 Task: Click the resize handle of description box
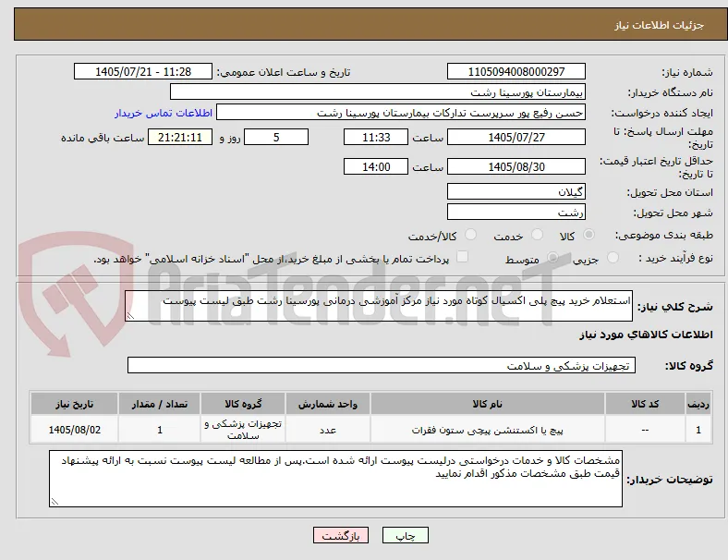(x=130, y=316)
